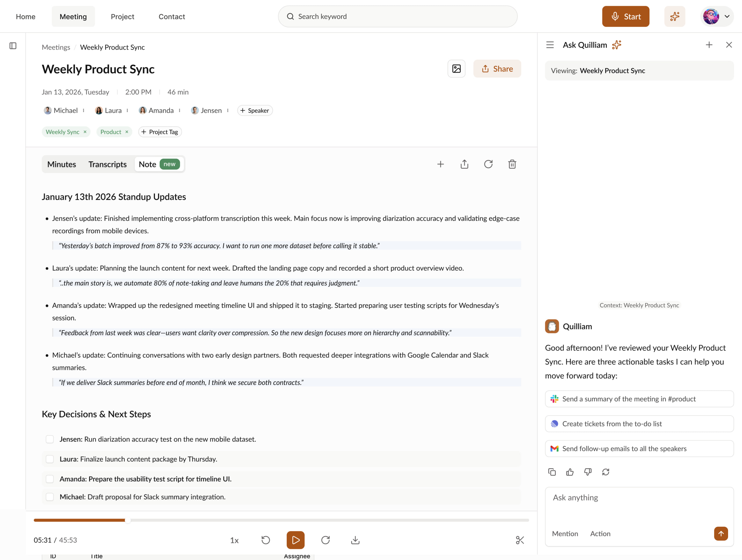Thumbs up Quilliam's response

click(570, 472)
